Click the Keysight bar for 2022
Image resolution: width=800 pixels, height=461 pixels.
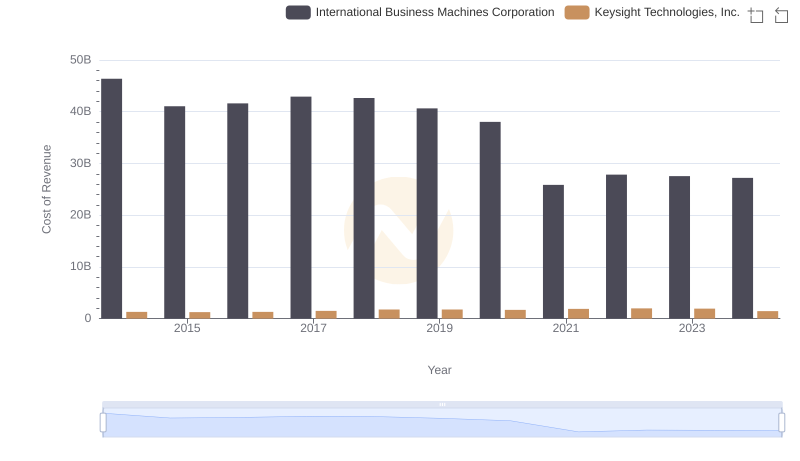[x=642, y=313]
